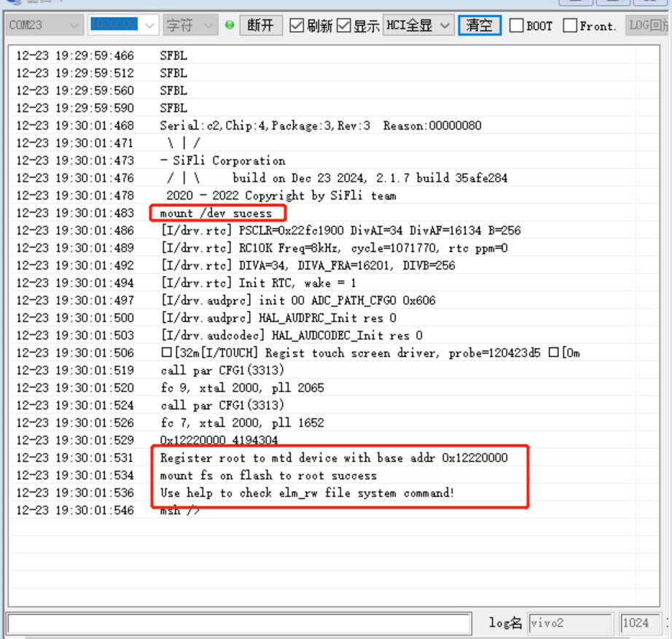
Task: Click the horizontal scrollbar below the input
Action: (335, 636)
